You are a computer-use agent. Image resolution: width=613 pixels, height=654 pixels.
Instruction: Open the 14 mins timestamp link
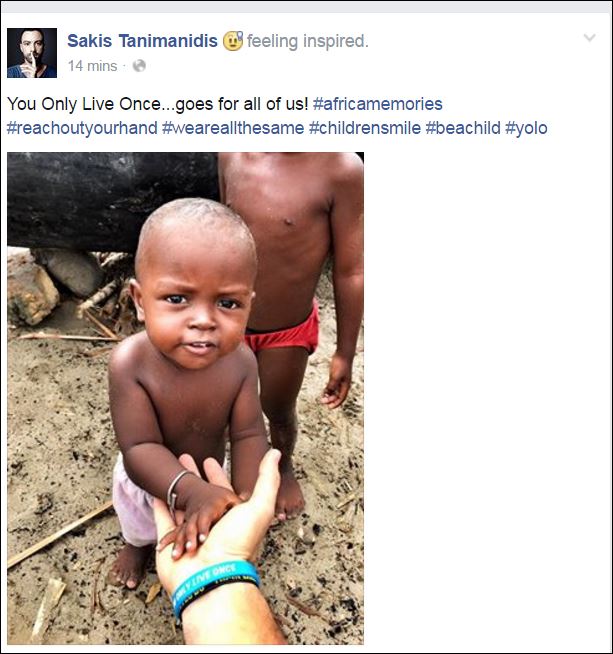point(93,66)
